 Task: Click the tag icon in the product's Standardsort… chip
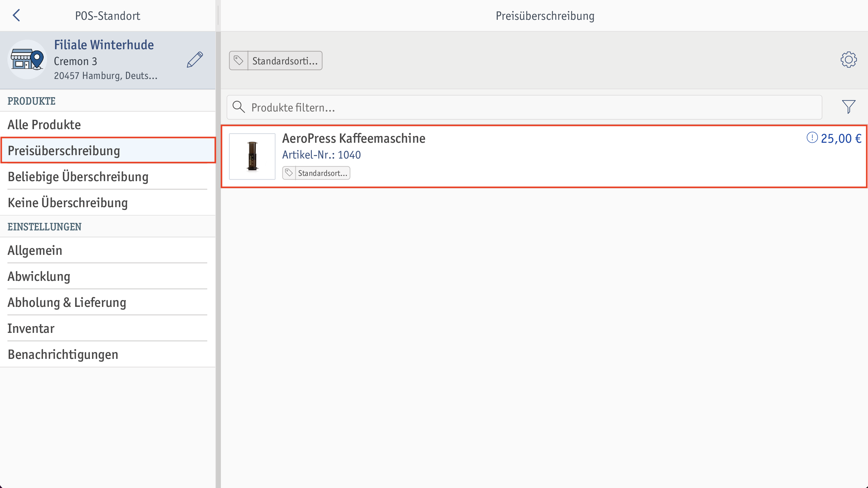(289, 173)
